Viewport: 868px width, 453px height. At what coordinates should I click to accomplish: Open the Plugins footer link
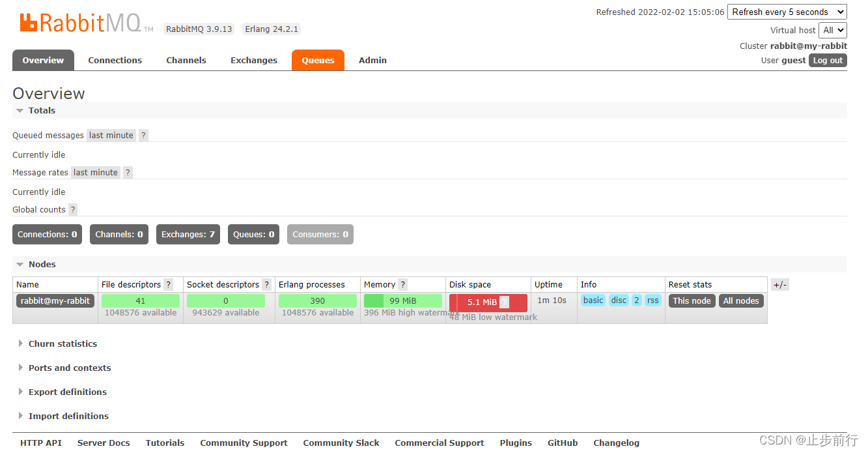pyautogui.click(x=516, y=443)
